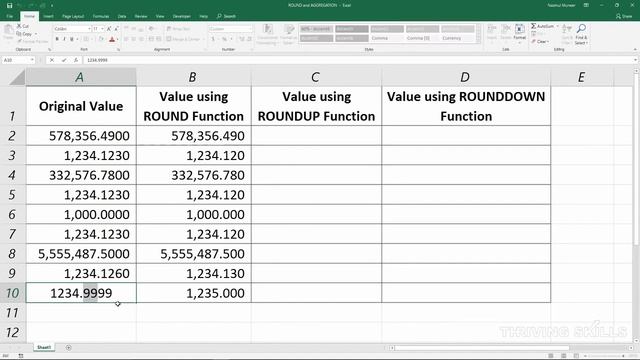Open the Format cells dropdown button
Viewport: 640px width, 360px height.
pyautogui.click(x=520, y=33)
